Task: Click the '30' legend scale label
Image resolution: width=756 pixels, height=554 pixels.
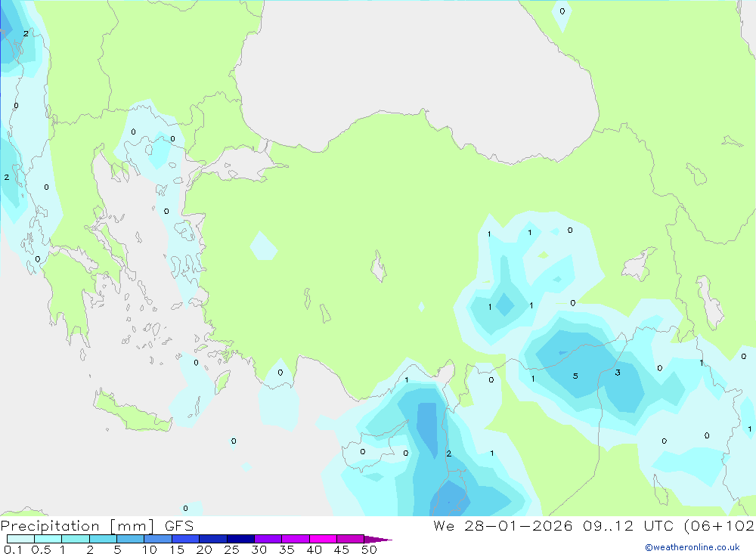Action: point(259,549)
